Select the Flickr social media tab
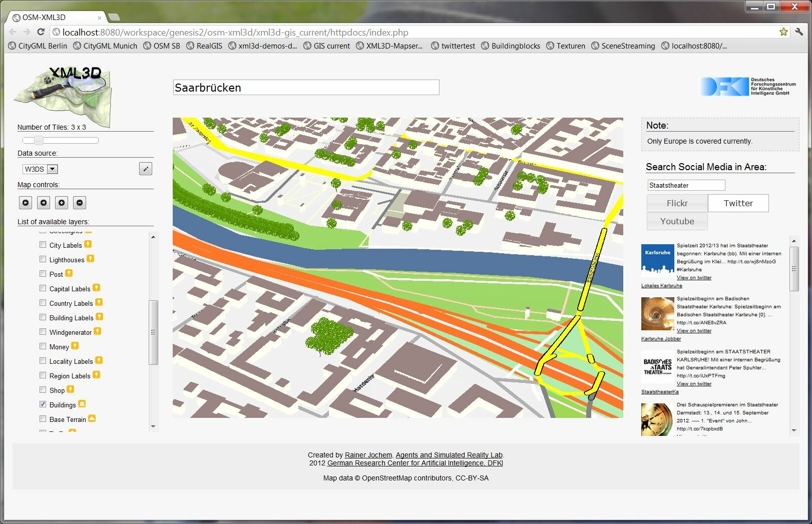Screen dimensions: 812x524 pyautogui.click(x=677, y=203)
